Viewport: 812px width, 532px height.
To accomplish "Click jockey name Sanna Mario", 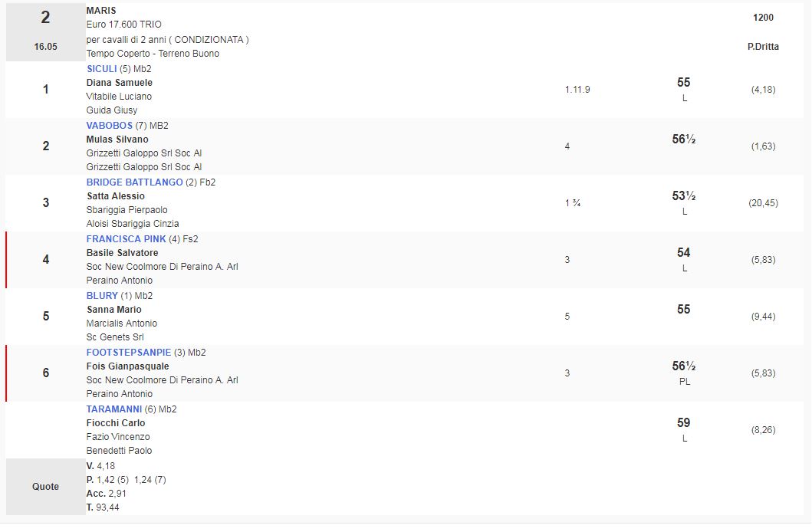I will pos(113,310).
